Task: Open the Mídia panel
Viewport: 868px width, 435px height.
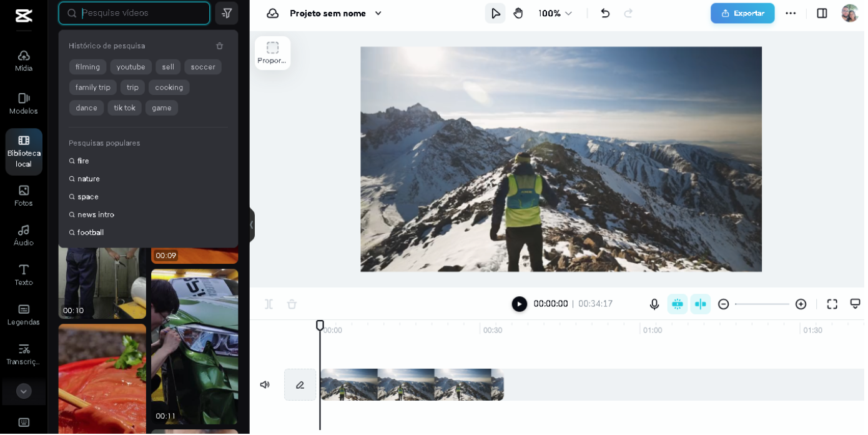Action: tap(24, 61)
